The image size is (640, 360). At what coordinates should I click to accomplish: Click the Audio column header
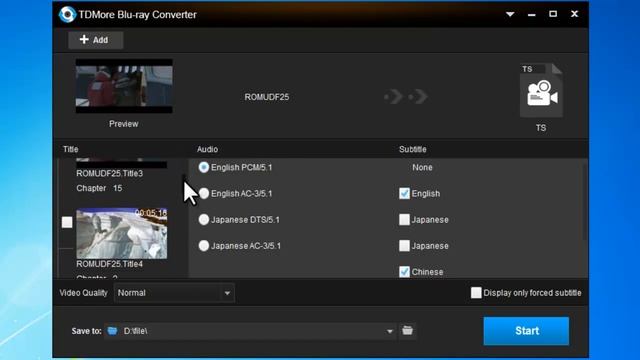click(207, 149)
